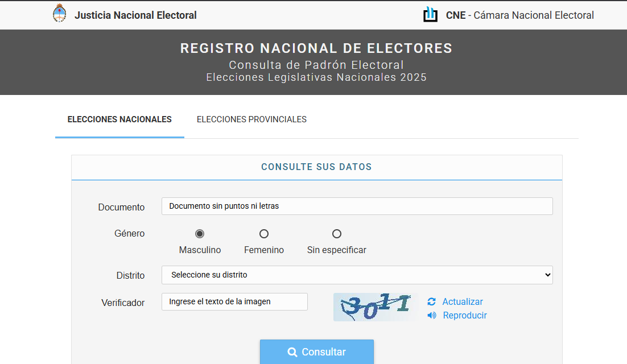This screenshot has width=627, height=364.
Task: Click the magnifier icon on Consultar button
Action: tap(292, 352)
